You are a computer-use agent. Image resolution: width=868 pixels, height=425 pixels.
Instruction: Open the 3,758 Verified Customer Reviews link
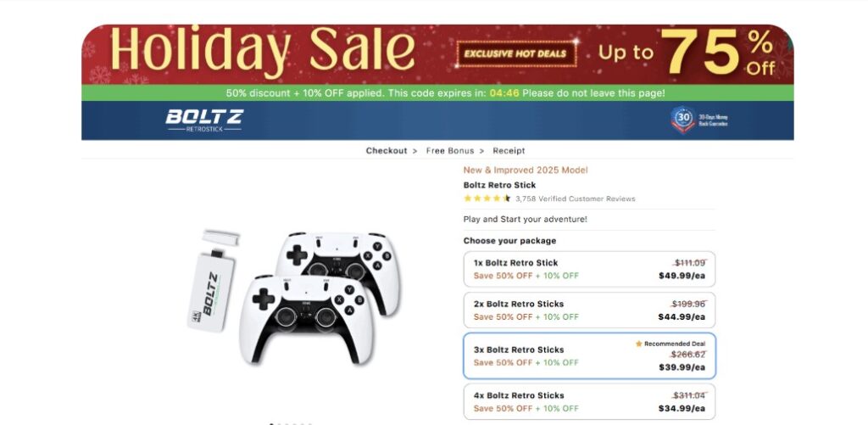pos(575,199)
